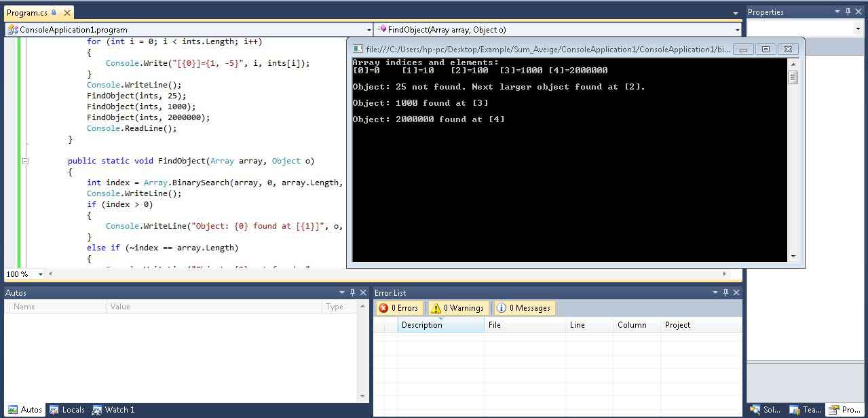Click the console window vertical scrollbar thumb
Viewport: 868px width, 418px height.
click(793, 77)
